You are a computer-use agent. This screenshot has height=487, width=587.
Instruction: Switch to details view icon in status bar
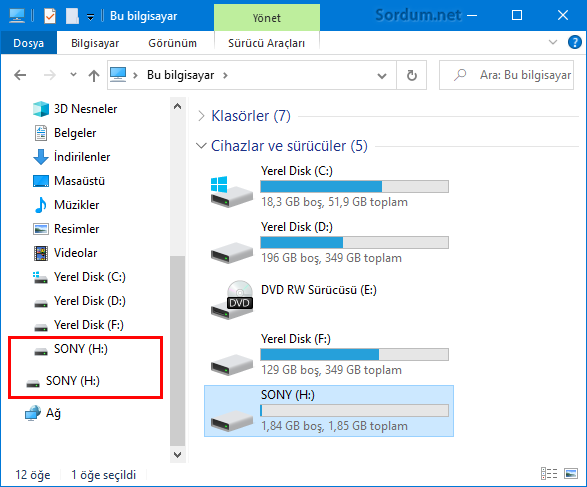coord(549,473)
